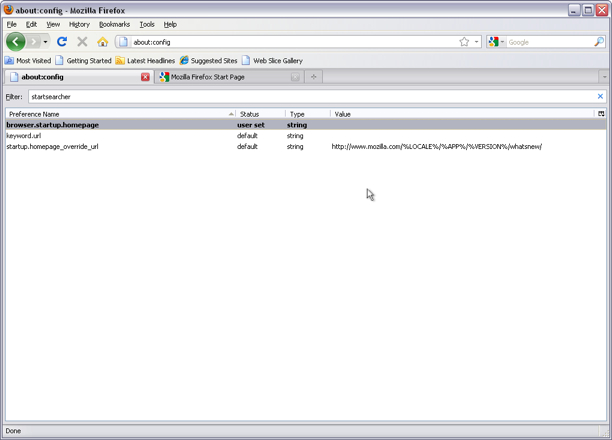This screenshot has width=612, height=440.
Task: Open the File menu
Action: coord(12,24)
